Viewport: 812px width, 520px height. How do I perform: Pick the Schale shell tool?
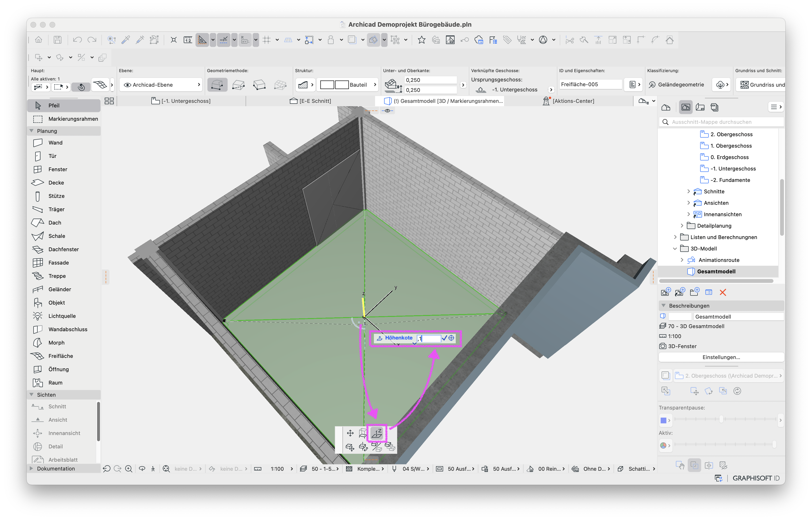pyautogui.click(x=64, y=236)
